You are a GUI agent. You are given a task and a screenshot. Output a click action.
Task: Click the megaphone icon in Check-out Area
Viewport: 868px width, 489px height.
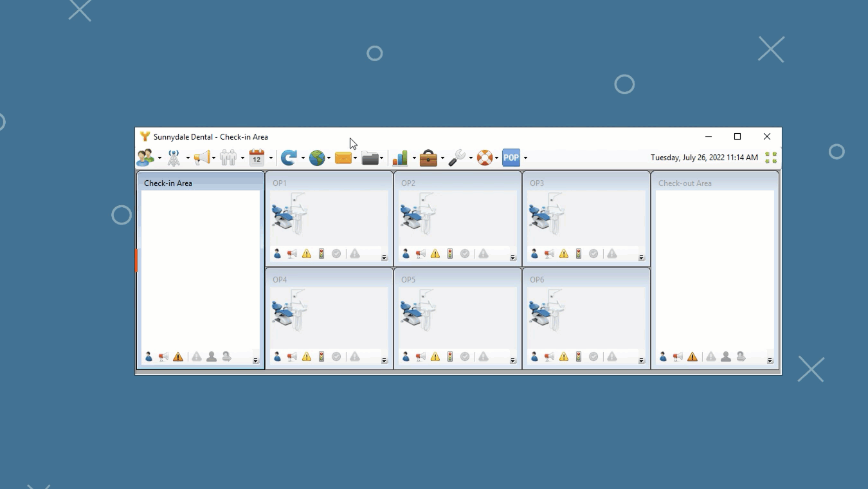(x=678, y=356)
